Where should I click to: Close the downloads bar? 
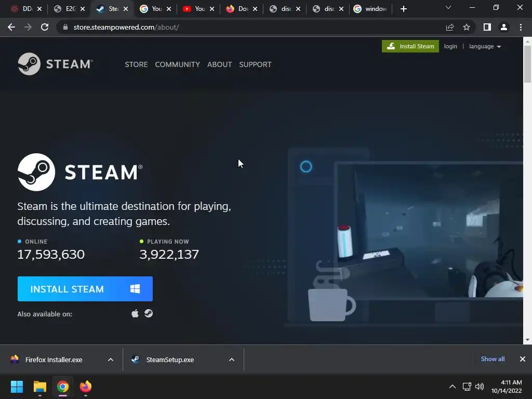tap(523, 359)
